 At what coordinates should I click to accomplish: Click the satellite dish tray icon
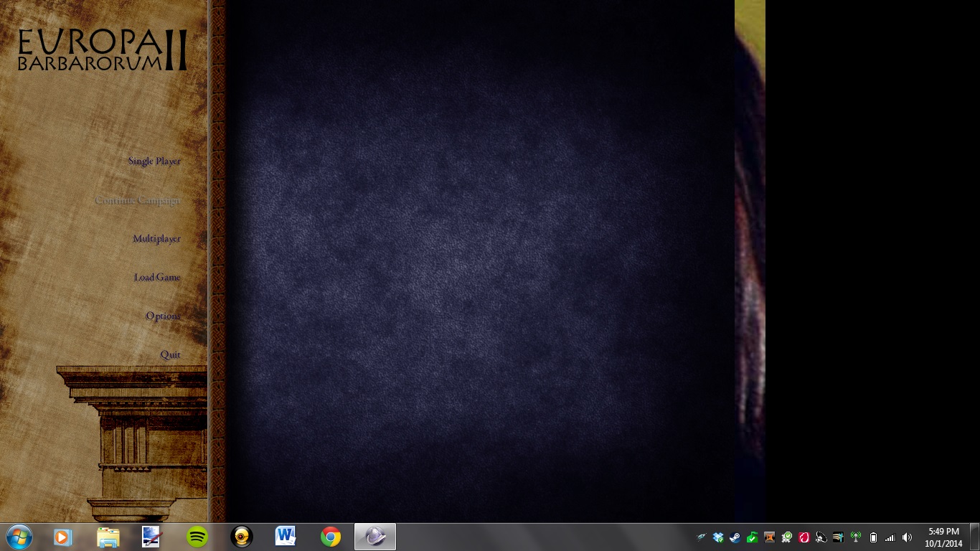[x=821, y=537]
